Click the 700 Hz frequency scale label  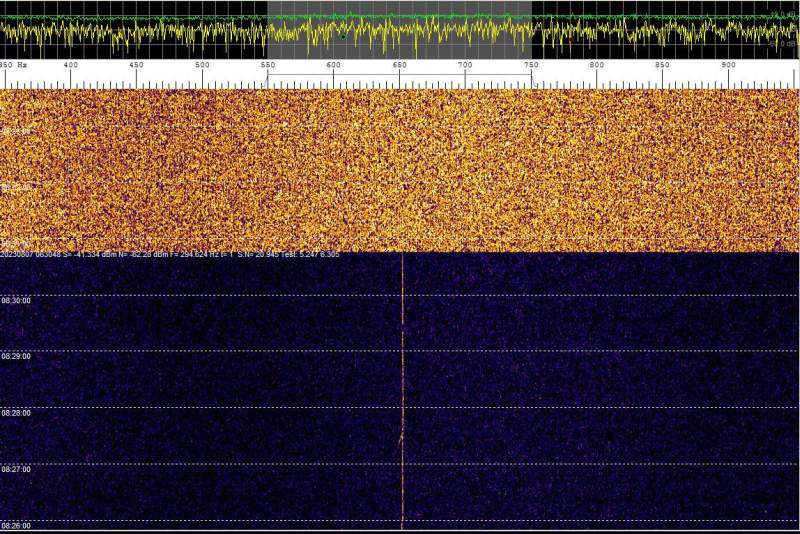click(465, 66)
